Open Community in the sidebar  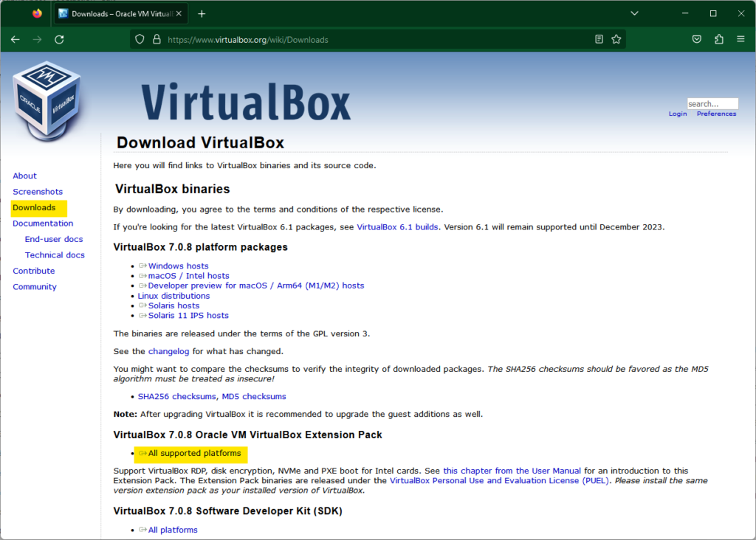[35, 287]
